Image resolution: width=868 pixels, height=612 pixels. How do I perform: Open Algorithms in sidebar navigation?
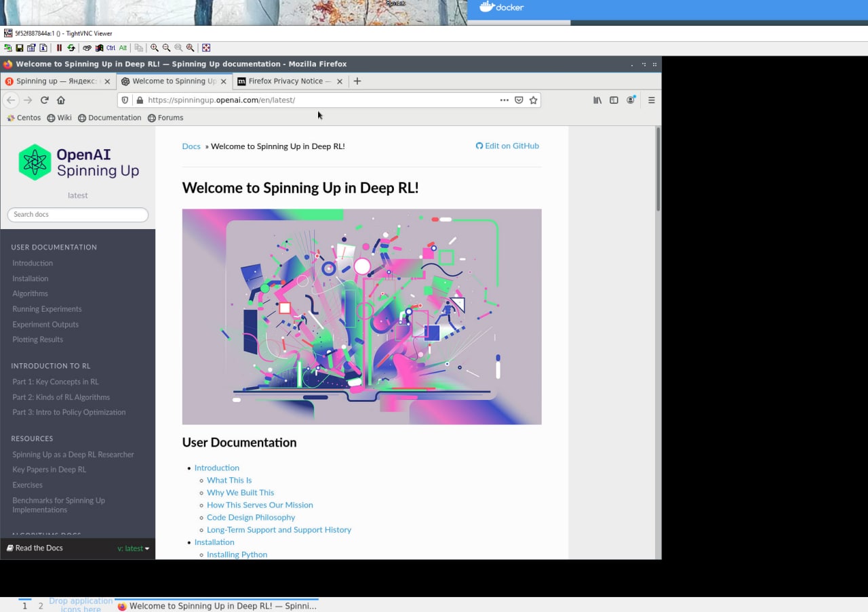click(30, 293)
